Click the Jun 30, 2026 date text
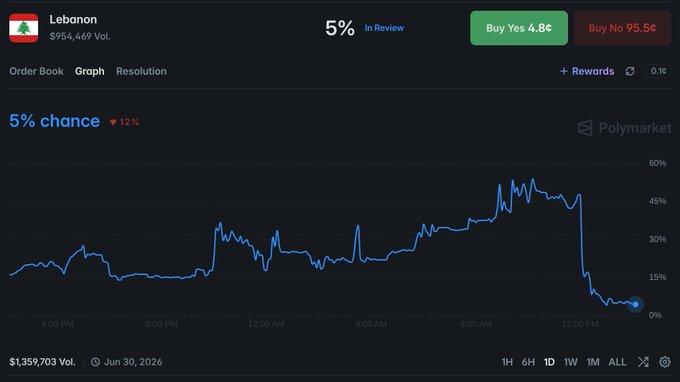Viewport: 680px width, 382px height. point(133,362)
